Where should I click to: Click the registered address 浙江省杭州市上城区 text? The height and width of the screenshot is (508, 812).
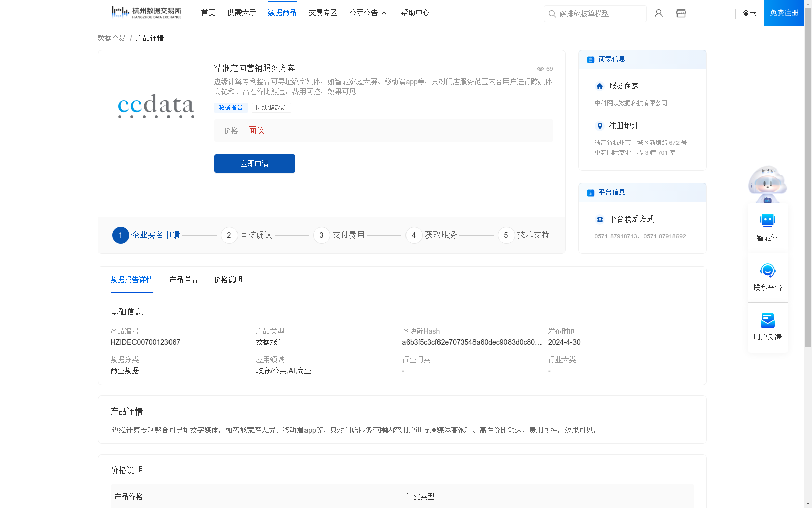pyautogui.click(x=640, y=148)
